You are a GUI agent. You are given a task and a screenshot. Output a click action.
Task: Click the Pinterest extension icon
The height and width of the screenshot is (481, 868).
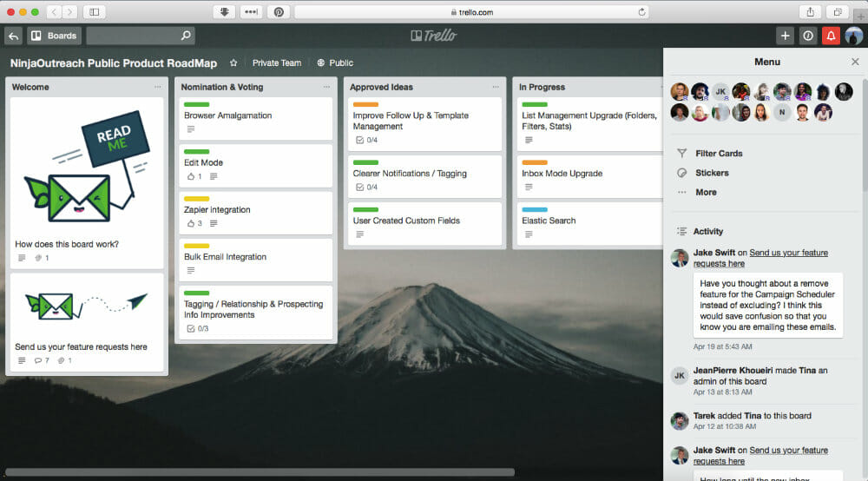coord(279,11)
